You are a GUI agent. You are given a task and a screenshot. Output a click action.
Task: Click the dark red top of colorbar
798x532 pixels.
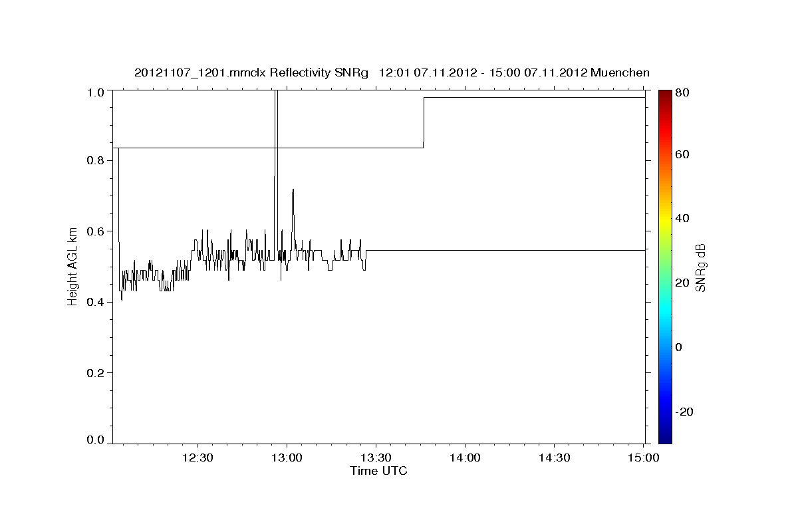coord(665,96)
